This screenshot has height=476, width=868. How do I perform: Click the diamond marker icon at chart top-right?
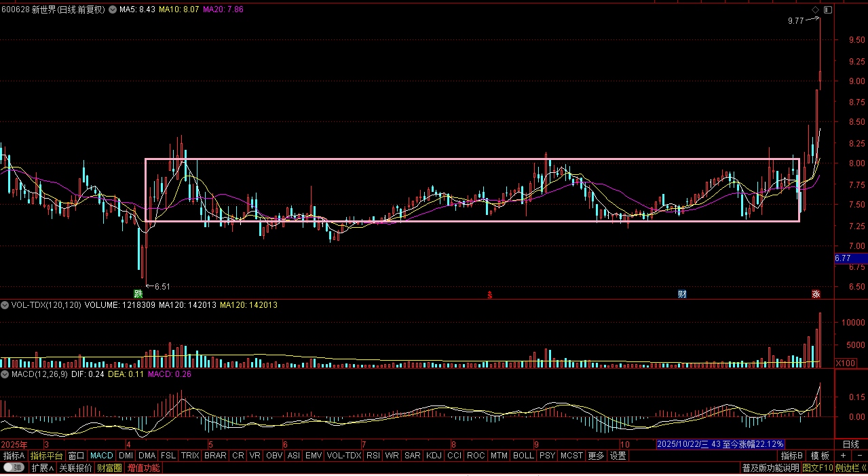(x=815, y=10)
